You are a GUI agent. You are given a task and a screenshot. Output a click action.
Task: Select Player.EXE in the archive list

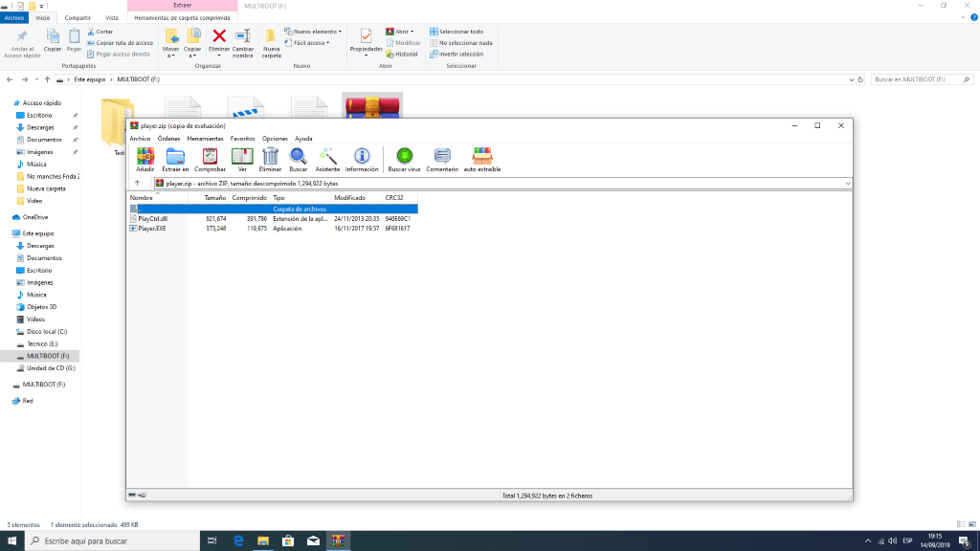tap(151, 229)
